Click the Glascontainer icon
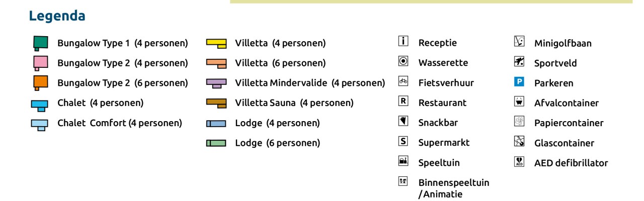Screen dimensions: 644x201 519,141
